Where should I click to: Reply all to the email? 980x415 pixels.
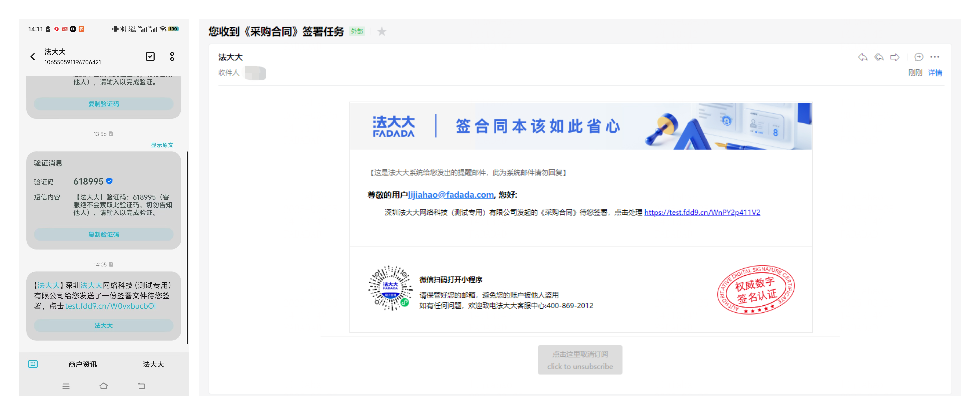[879, 57]
